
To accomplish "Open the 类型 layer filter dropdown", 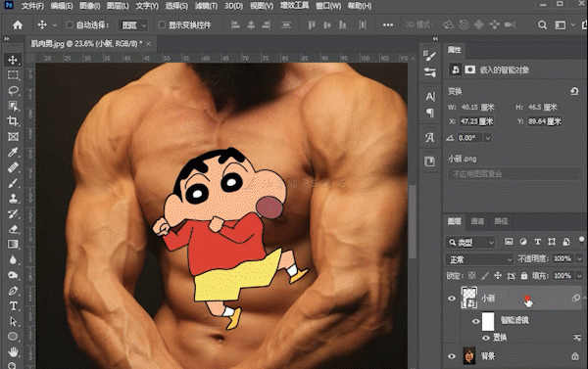I will tap(470, 243).
